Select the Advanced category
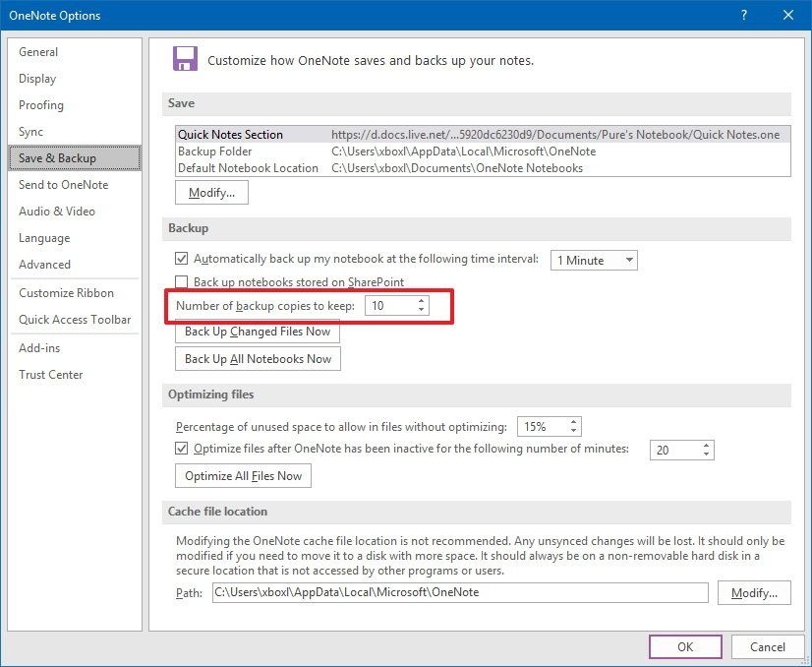The width and height of the screenshot is (812, 667). (44, 264)
